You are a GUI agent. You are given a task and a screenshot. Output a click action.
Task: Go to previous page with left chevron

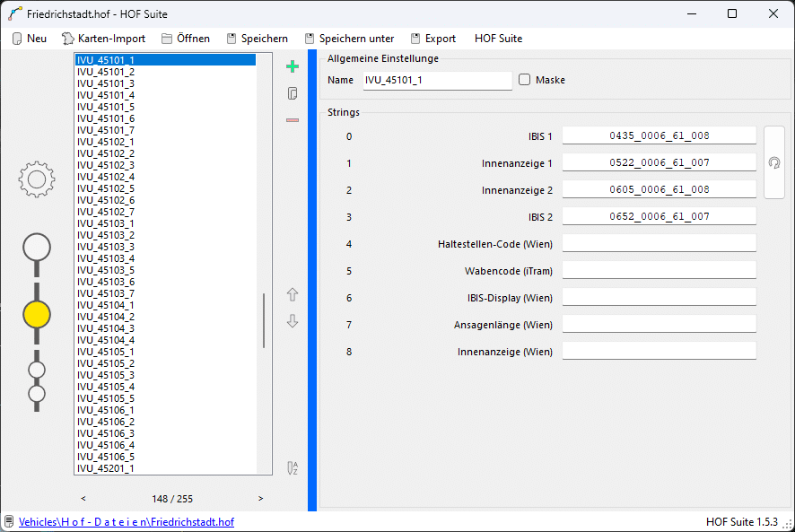(x=83, y=498)
